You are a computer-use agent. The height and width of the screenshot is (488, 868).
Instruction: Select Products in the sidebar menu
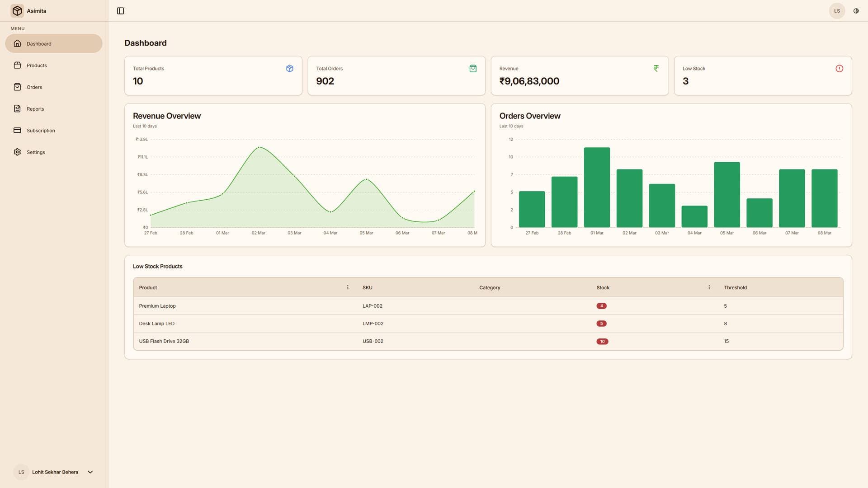[36, 65]
